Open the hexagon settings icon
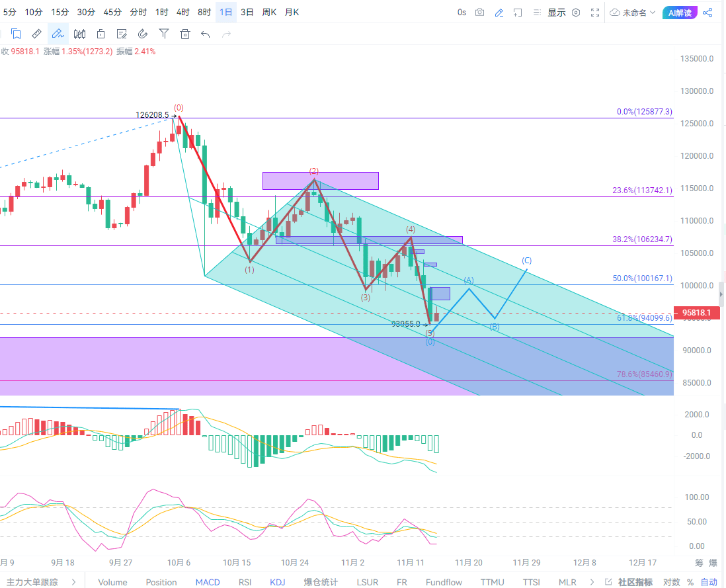The width and height of the screenshot is (726, 588). [576, 13]
